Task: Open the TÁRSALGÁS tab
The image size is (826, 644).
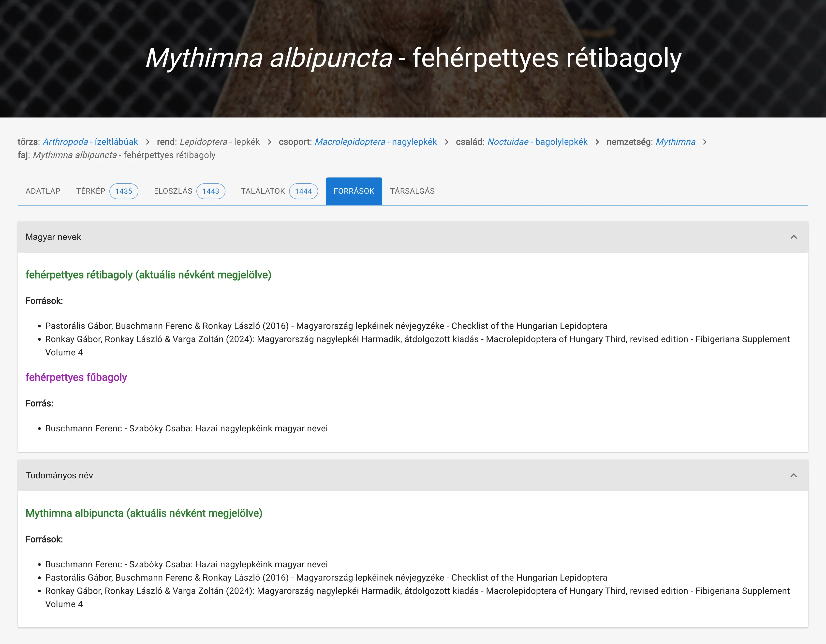Action: point(412,191)
